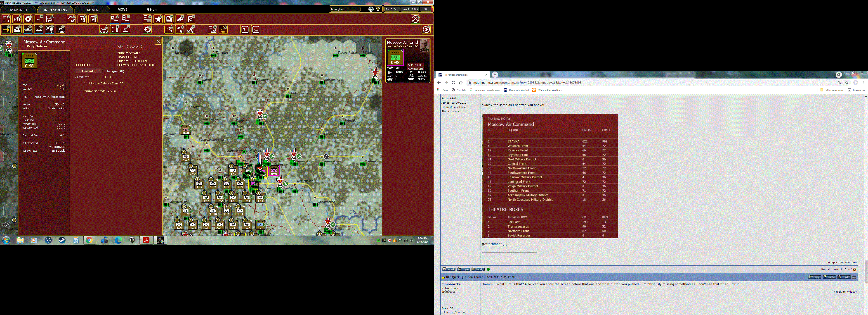
Task: Open the Chrome three-dot menu
Action: [863, 83]
